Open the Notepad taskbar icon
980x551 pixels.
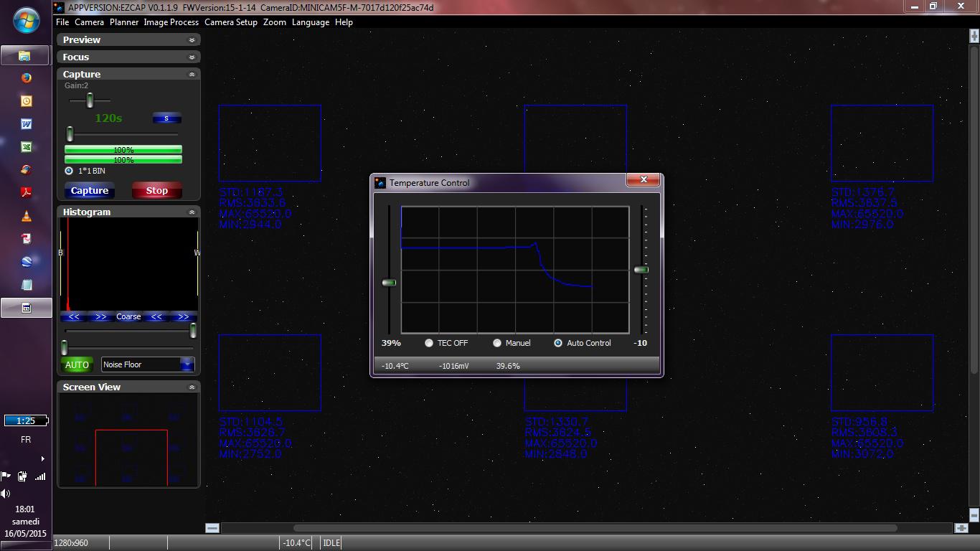pos(26,284)
